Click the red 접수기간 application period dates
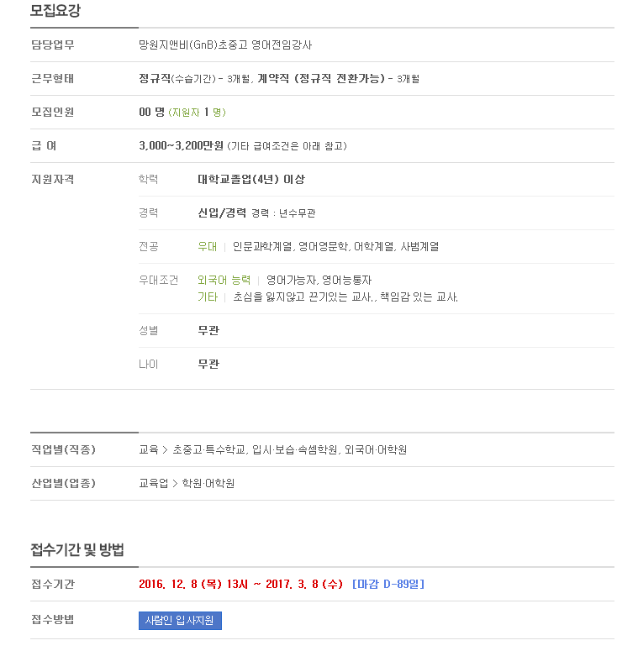638x672 pixels. 240,584
